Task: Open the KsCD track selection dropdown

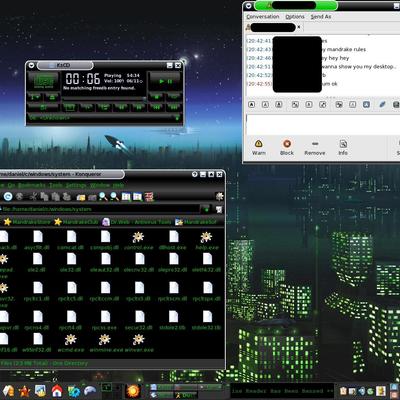Action: coord(177,118)
